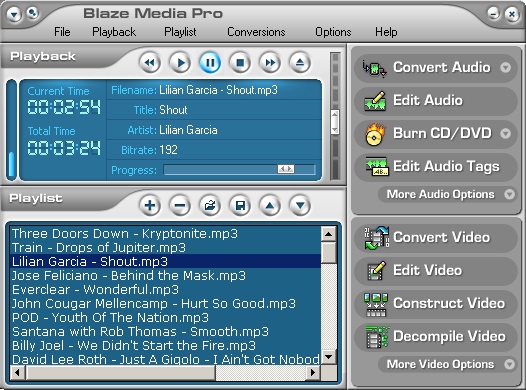Stop playback with the stop button

click(240, 63)
